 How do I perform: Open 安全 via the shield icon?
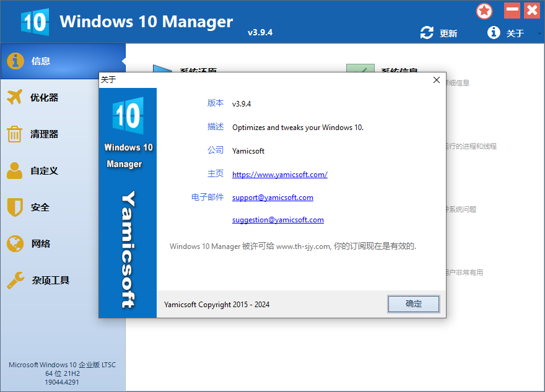pos(15,207)
